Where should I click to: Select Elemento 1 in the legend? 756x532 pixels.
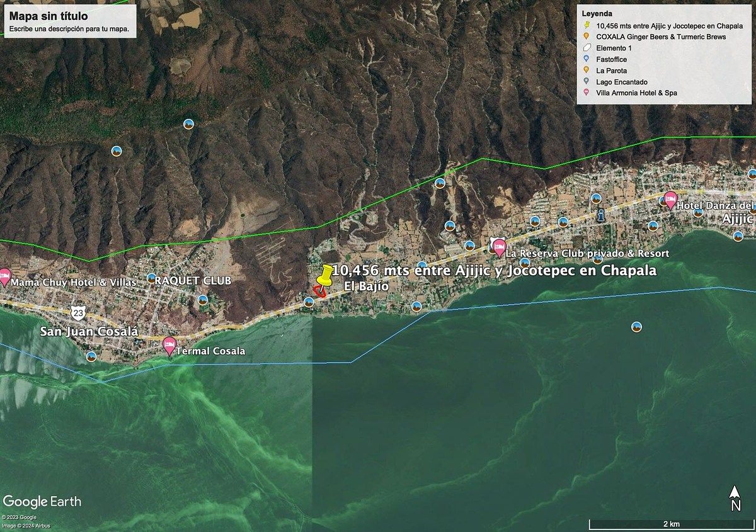point(614,48)
